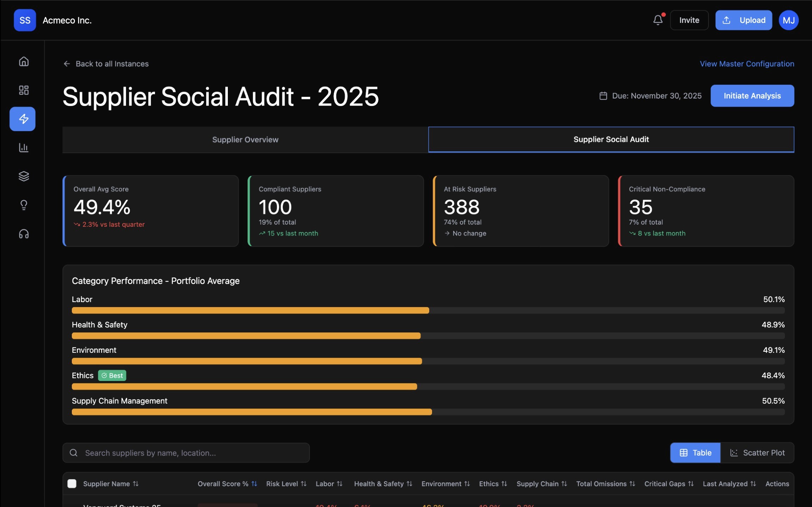Open the dashboard grid icon in sidebar

click(24, 90)
